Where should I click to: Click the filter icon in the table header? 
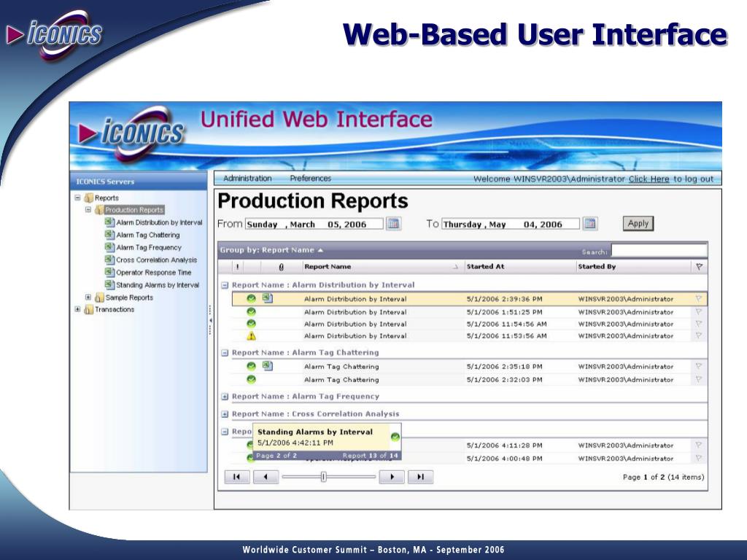tap(699, 267)
